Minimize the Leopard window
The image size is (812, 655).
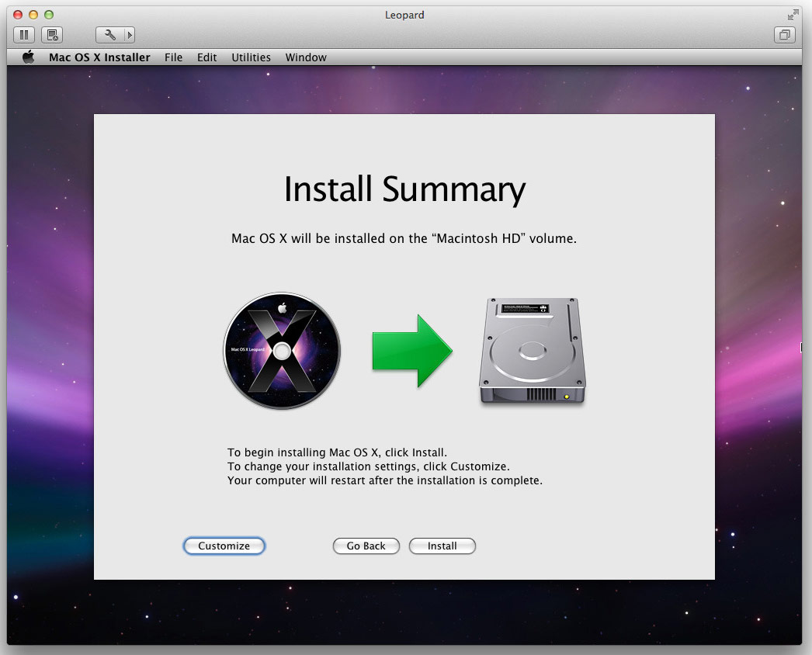33,15
